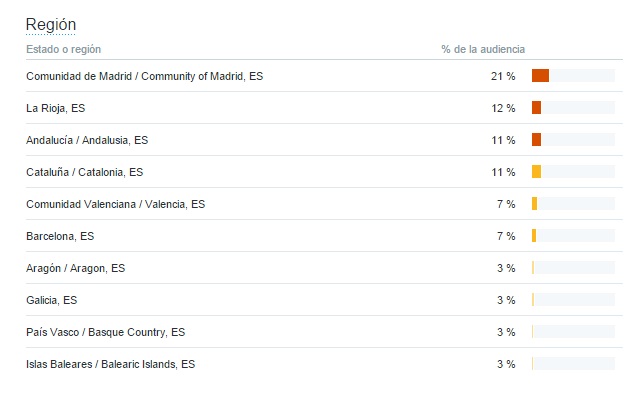
Task: Click the La Rioja, ES row label
Action: 56,108
